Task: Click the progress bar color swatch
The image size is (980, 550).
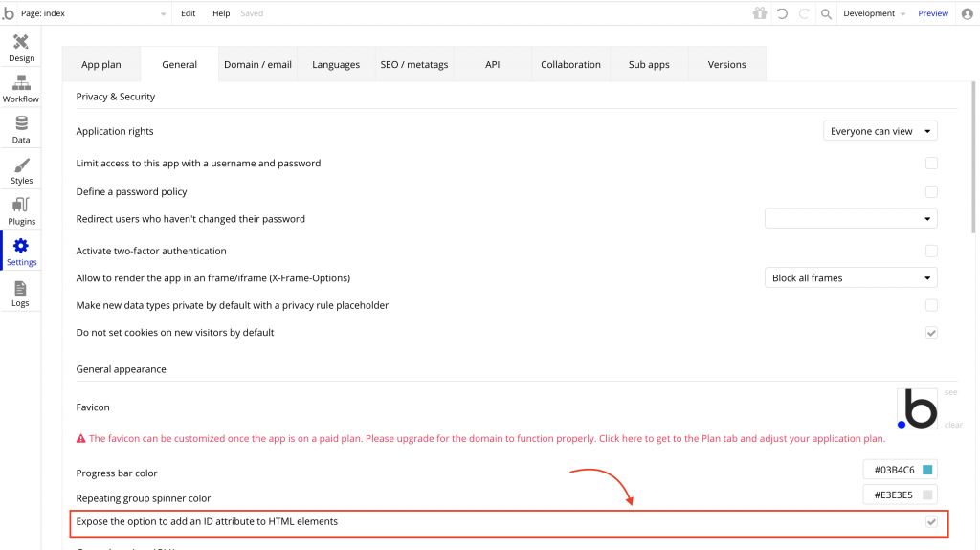Action: pyautogui.click(x=927, y=470)
